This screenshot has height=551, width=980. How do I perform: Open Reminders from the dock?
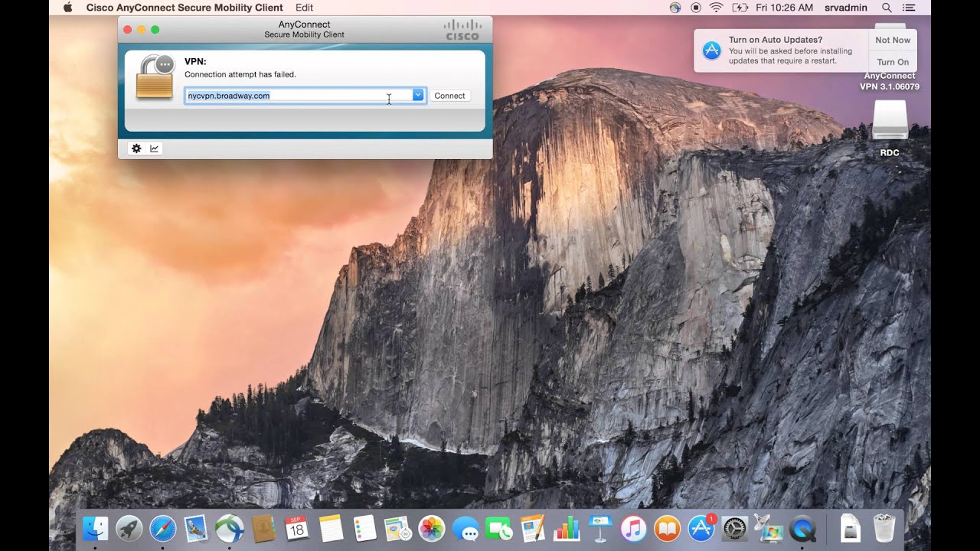pyautogui.click(x=364, y=528)
